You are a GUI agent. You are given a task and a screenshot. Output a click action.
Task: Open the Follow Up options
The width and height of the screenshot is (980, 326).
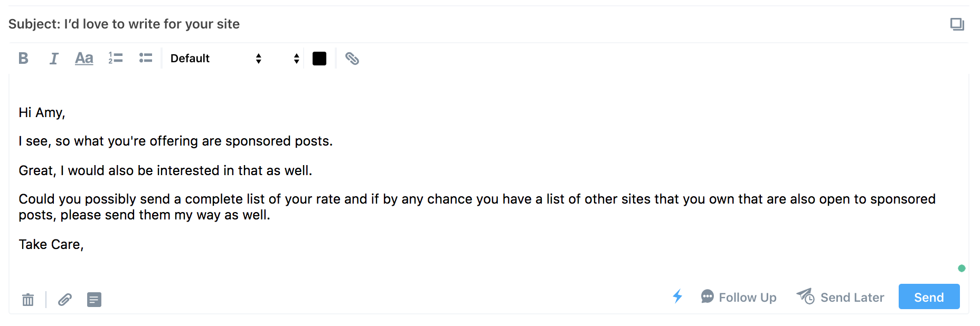(739, 297)
